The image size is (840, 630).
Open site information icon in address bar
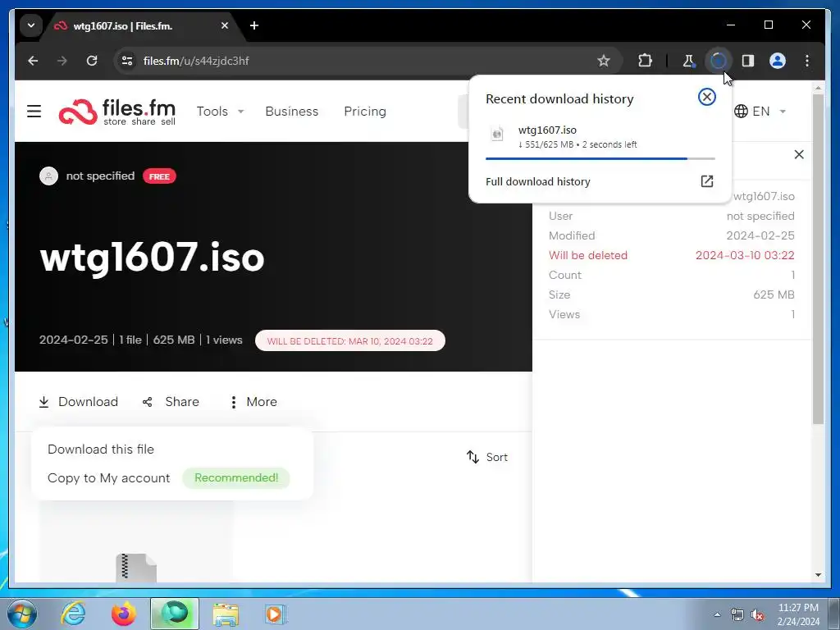(x=127, y=61)
